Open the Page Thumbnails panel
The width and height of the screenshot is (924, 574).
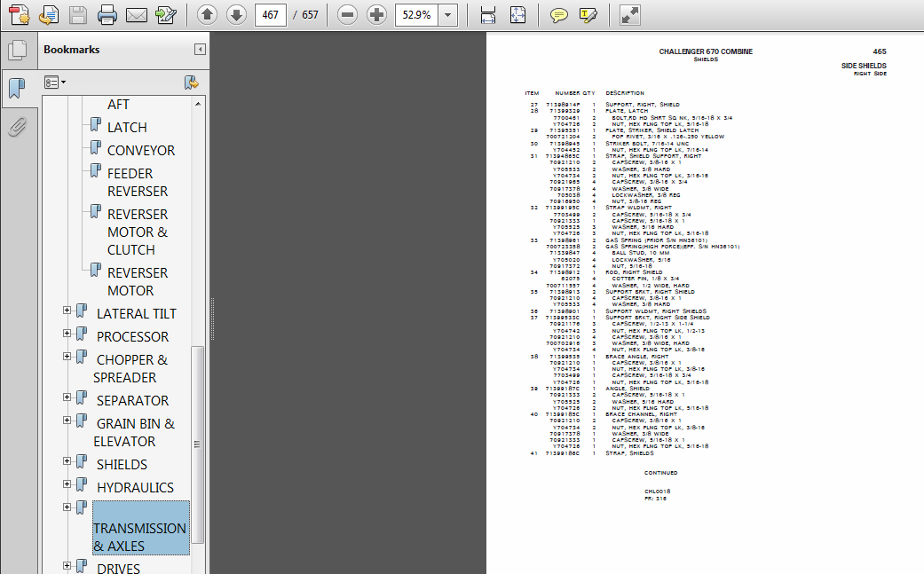[17, 50]
